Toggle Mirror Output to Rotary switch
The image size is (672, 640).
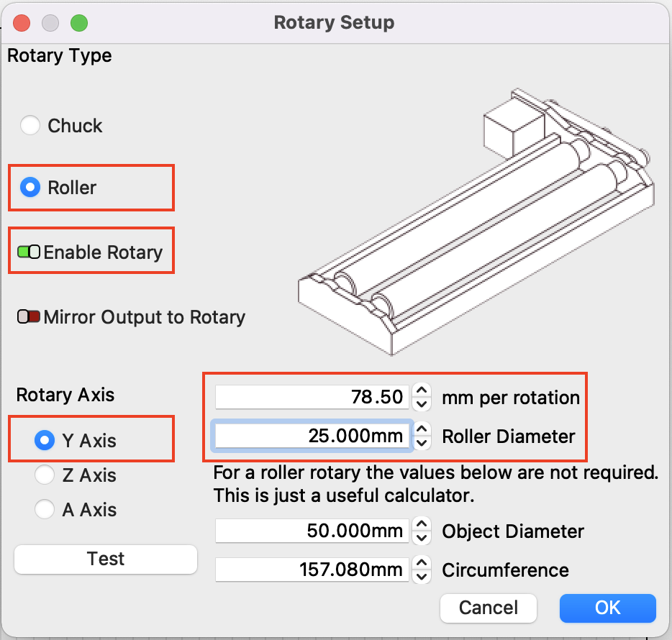[29, 317]
